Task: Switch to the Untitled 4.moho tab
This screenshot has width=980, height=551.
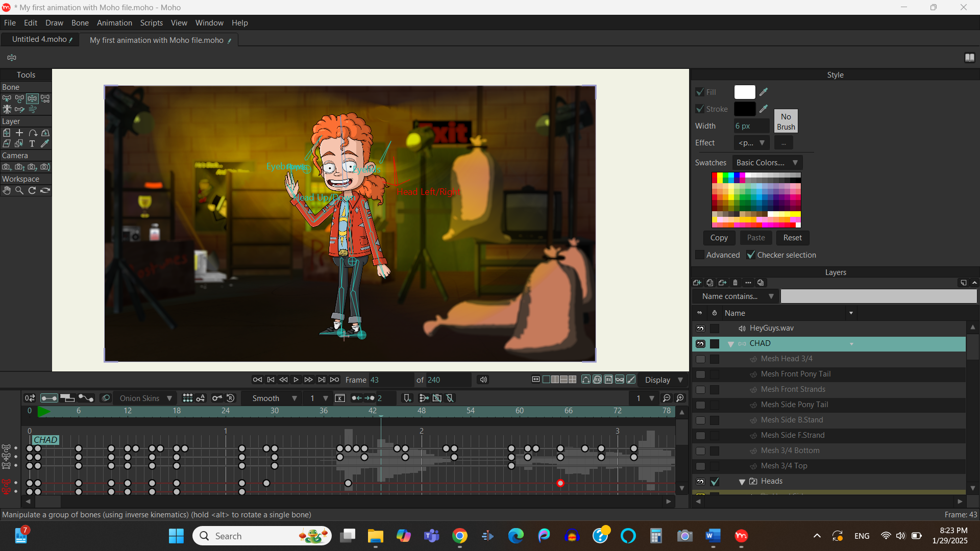Action: pyautogui.click(x=40, y=39)
